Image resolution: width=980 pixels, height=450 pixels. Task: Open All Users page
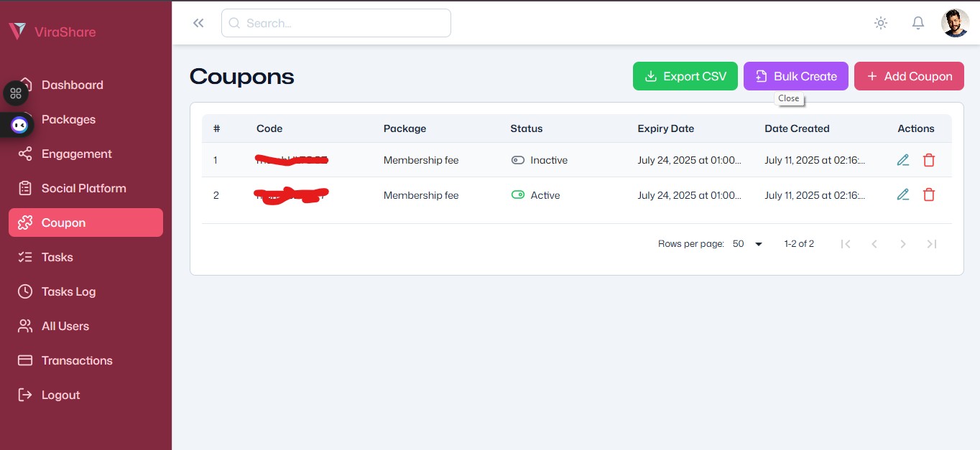pyautogui.click(x=85, y=326)
